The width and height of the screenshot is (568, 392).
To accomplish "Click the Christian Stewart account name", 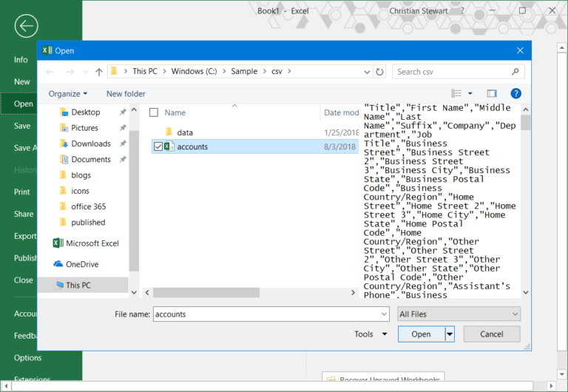I will 419,11.
